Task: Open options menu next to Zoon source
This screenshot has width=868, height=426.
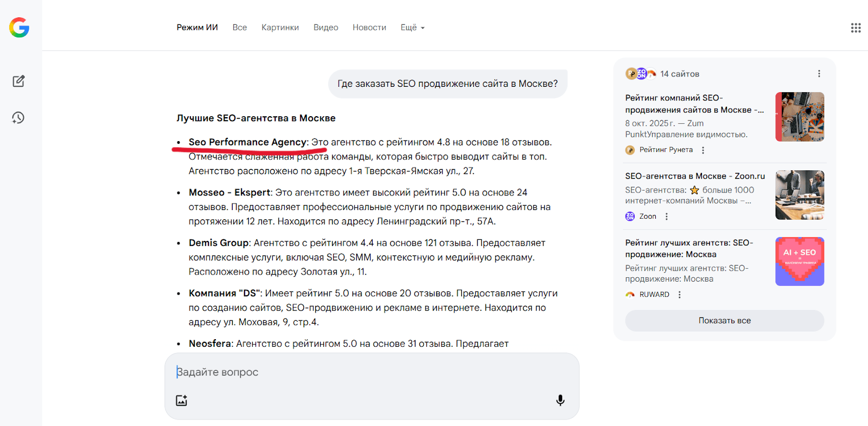Action: [667, 217]
